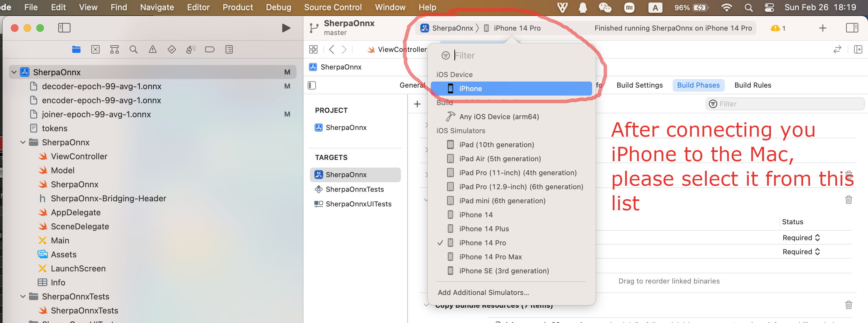Switch to the Build Settings tab

point(639,85)
